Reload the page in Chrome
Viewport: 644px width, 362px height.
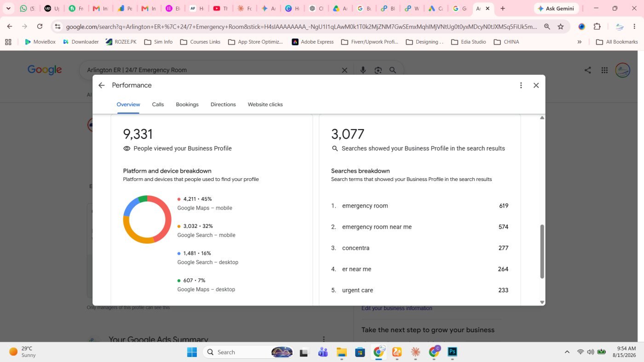[40, 27]
